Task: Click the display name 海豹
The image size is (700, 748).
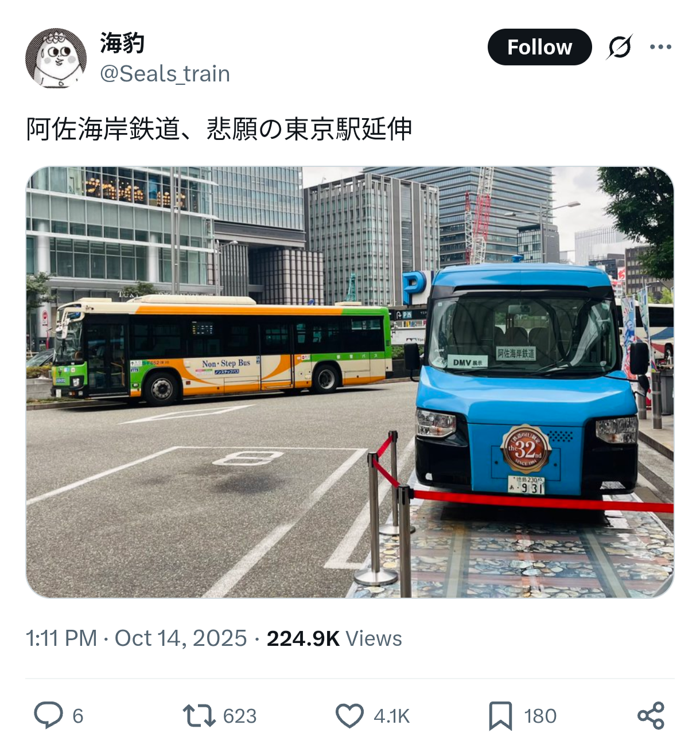Action: click(122, 43)
